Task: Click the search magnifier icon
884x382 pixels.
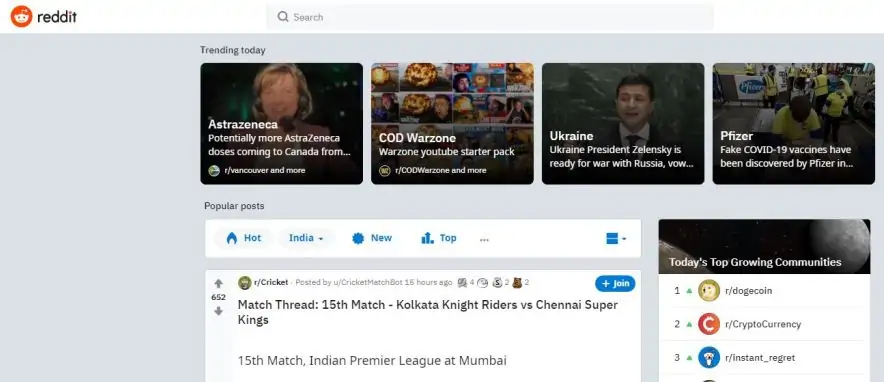Action: pyautogui.click(x=283, y=17)
